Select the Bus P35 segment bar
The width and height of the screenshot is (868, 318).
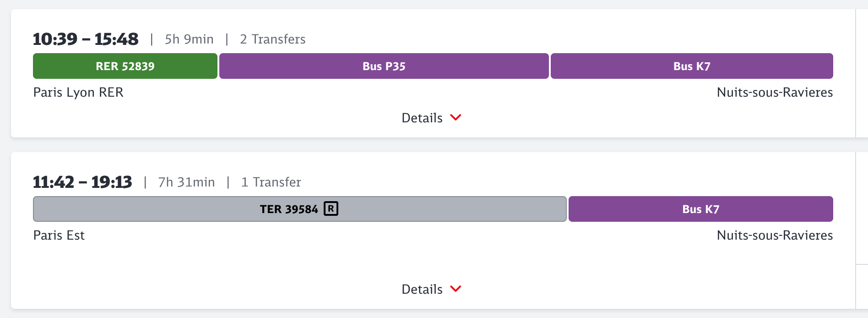[384, 66]
